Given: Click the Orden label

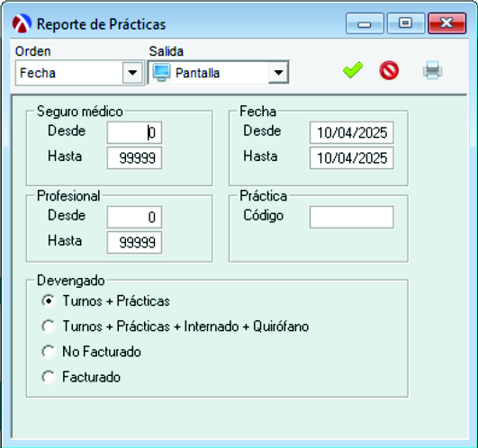Looking at the screenshot, I should tap(33, 51).
